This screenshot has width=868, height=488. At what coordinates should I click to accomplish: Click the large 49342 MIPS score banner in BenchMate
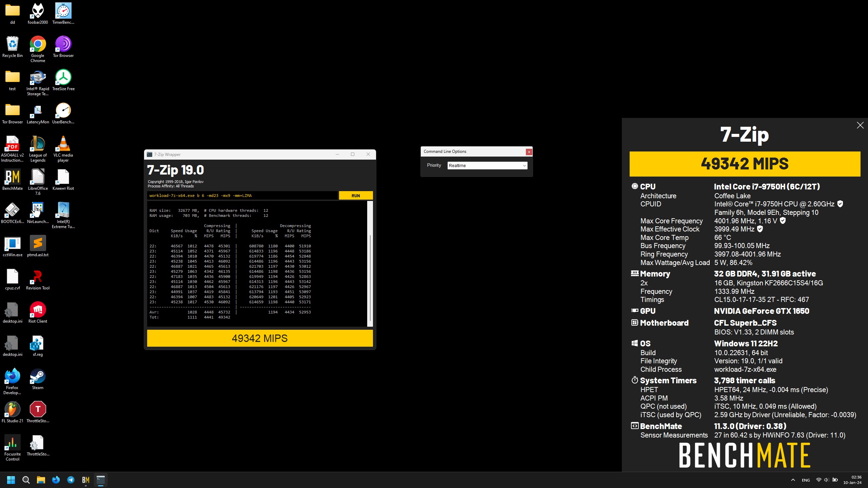(x=745, y=164)
